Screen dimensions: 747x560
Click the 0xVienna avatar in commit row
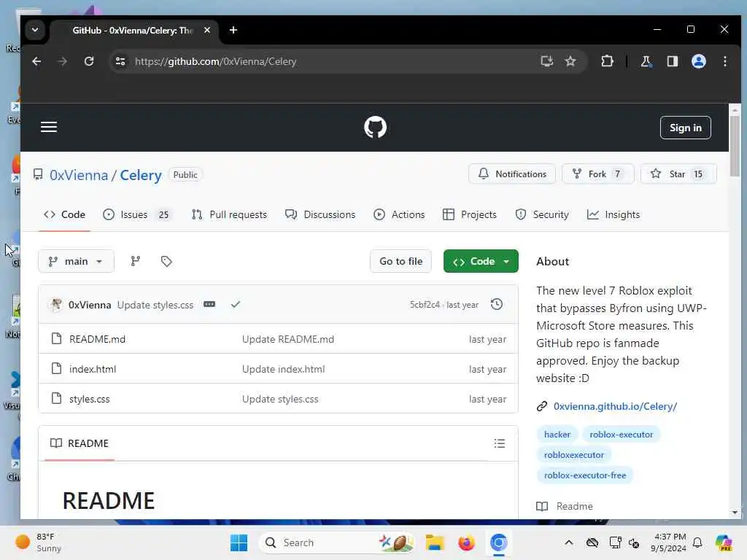coord(55,304)
